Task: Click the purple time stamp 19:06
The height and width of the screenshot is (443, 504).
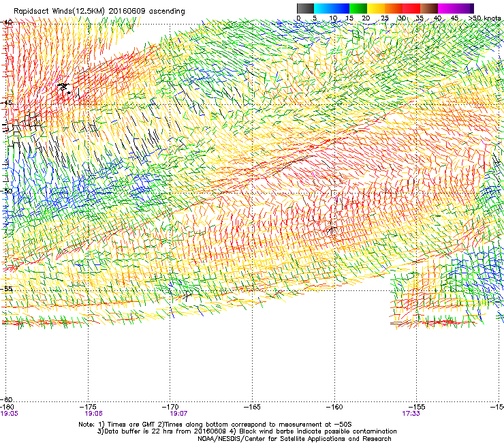Action: (93, 414)
